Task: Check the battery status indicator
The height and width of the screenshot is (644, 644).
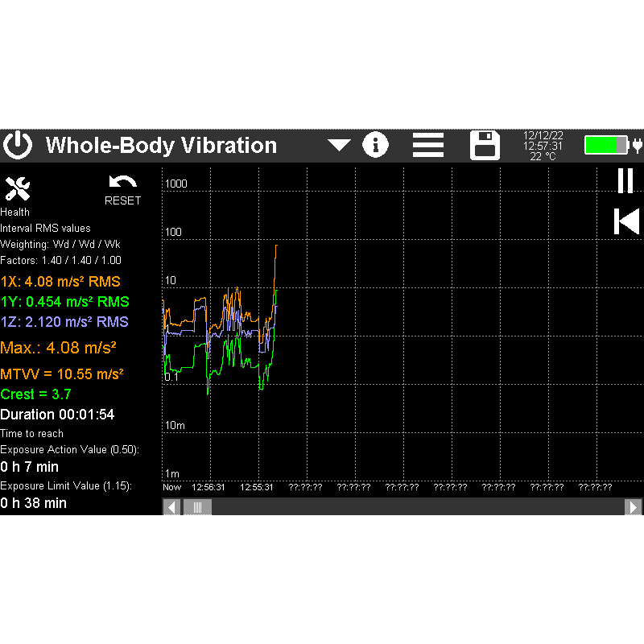Action: pyautogui.click(x=607, y=146)
